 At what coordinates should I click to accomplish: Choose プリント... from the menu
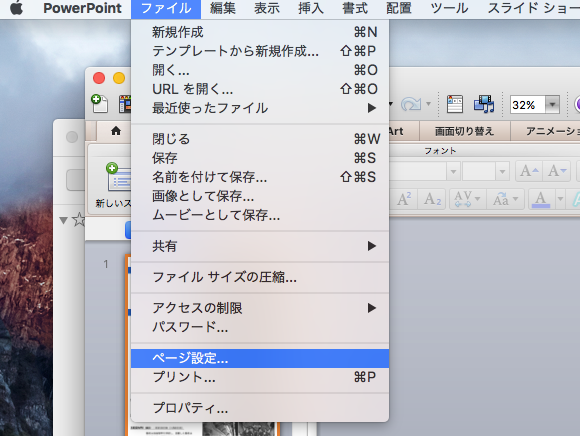click(260, 377)
